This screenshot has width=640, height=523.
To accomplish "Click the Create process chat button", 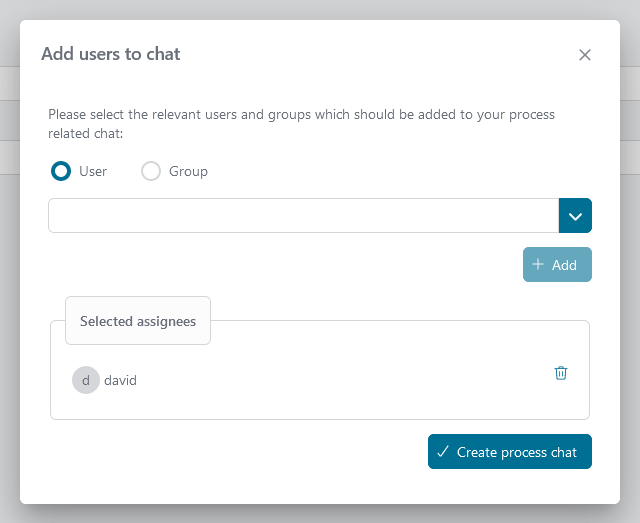I will [510, 452].
